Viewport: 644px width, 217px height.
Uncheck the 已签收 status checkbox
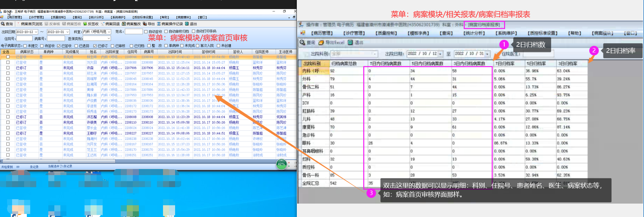point(59,46)
